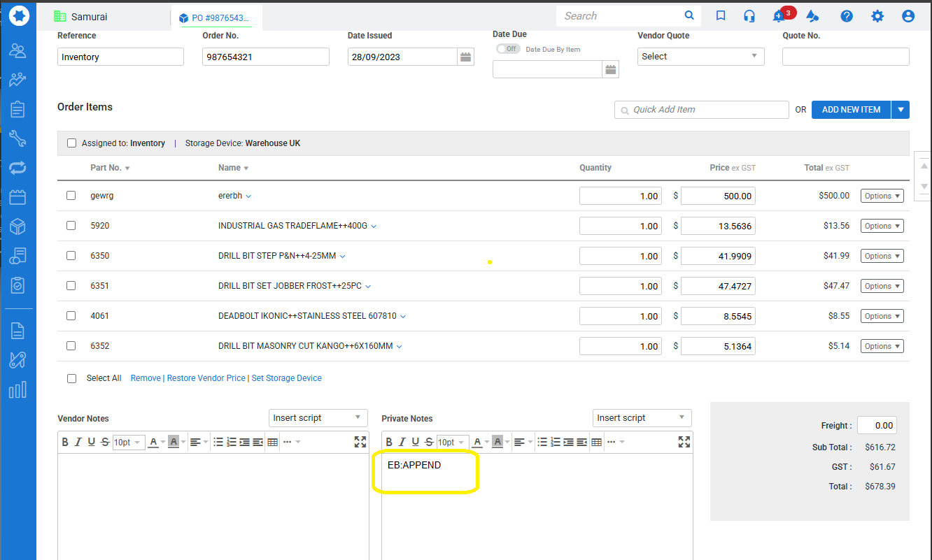
Task: Open the calendar schedule icon in sidebar
Action: click(17, 197)
